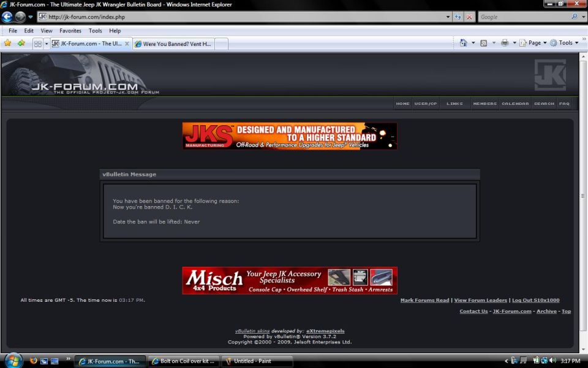Switch to Untitled - Paint taskbar window
The image size is (588, 368).
coord(257,361)
